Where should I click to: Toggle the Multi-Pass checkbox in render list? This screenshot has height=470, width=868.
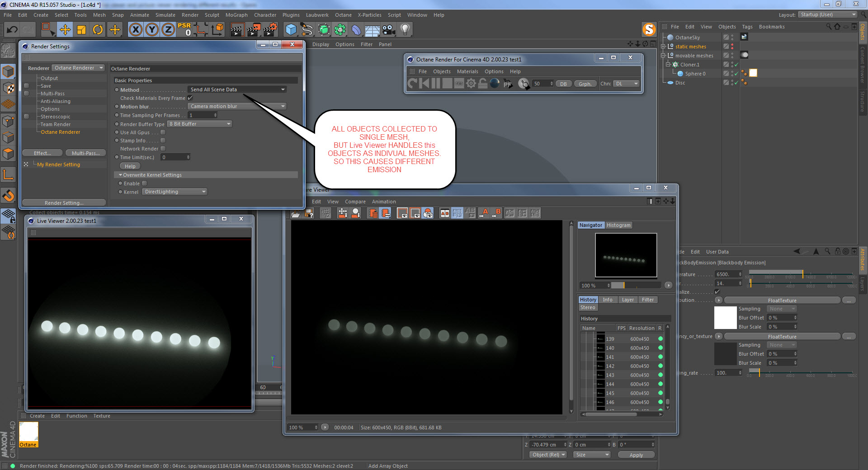click(26, 94)
